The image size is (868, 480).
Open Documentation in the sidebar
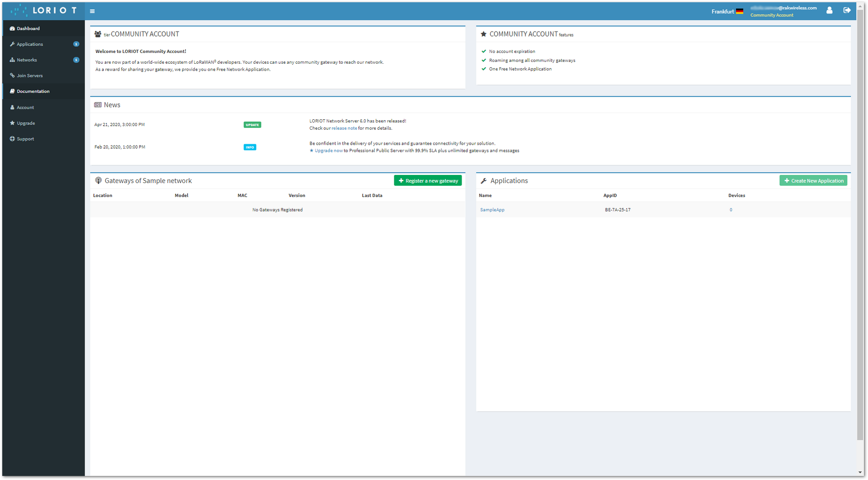pyautogui.click(x=43, y=91)
